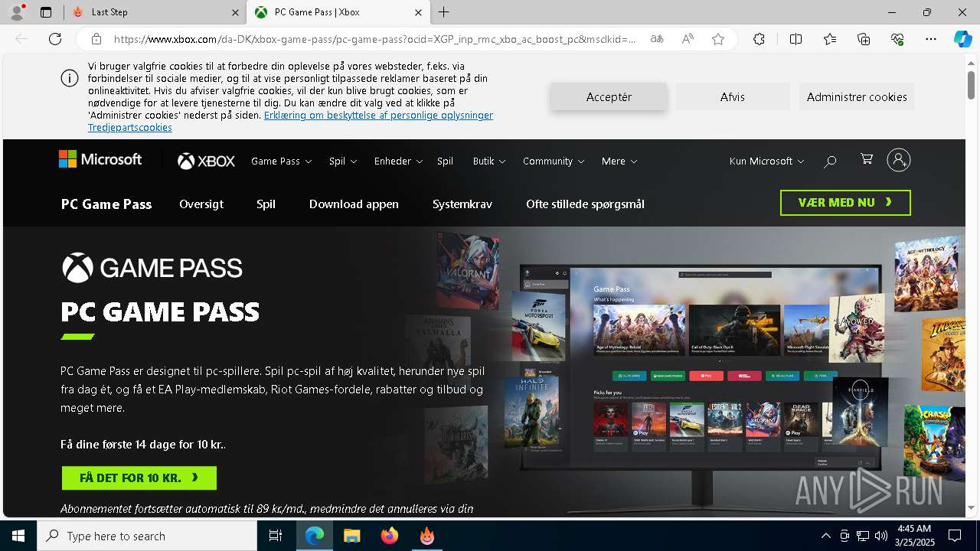Viewport: 980px width, 551px height.
Task: Open File Explorer from the taskbar
Action: coord(351,536)
